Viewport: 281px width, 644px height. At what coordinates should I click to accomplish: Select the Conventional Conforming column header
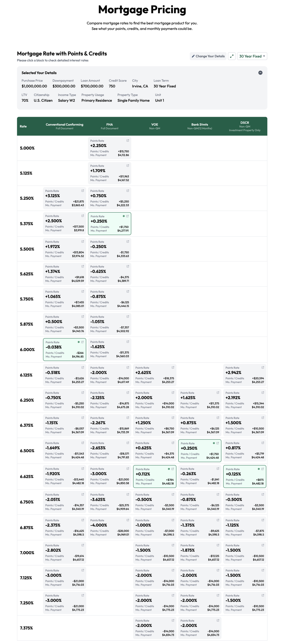click(65, 126)
